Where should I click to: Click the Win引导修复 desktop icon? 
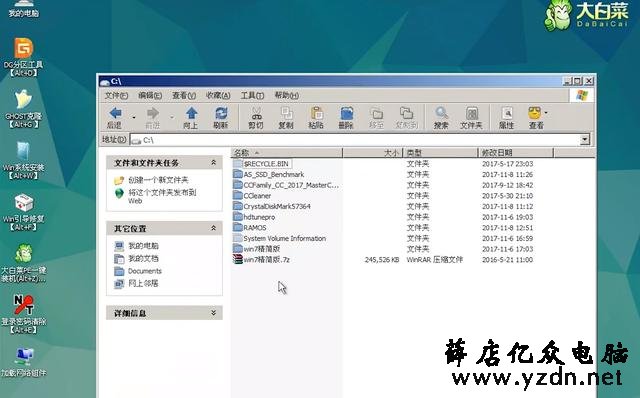(x=23, y=212)
